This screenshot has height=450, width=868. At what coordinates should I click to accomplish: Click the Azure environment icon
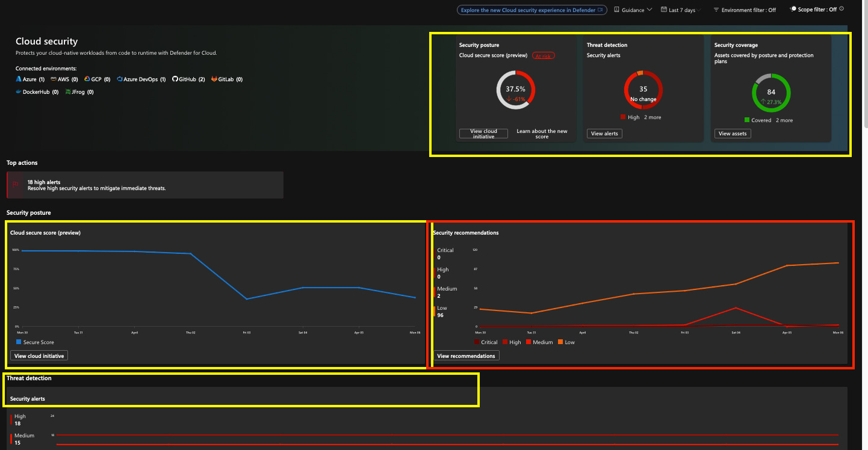[19, 79]
